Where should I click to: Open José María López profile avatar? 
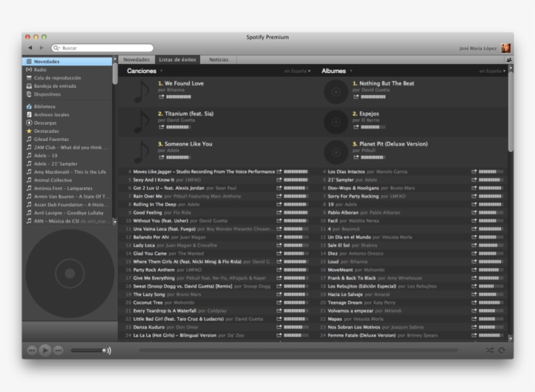click(x=506, y=48)
